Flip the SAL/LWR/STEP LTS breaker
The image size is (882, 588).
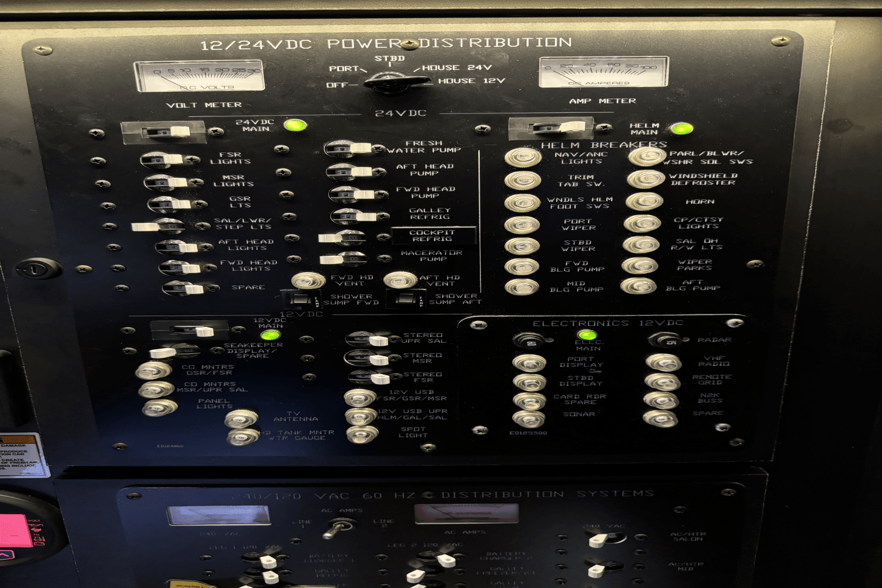click(159, 226)
